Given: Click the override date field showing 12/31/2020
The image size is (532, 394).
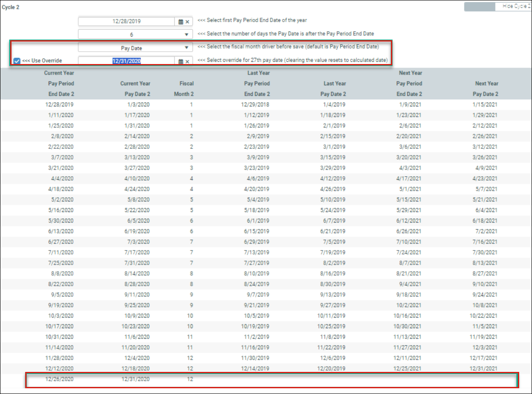Looking at the screenshot, I should click(x=126, y=61).
